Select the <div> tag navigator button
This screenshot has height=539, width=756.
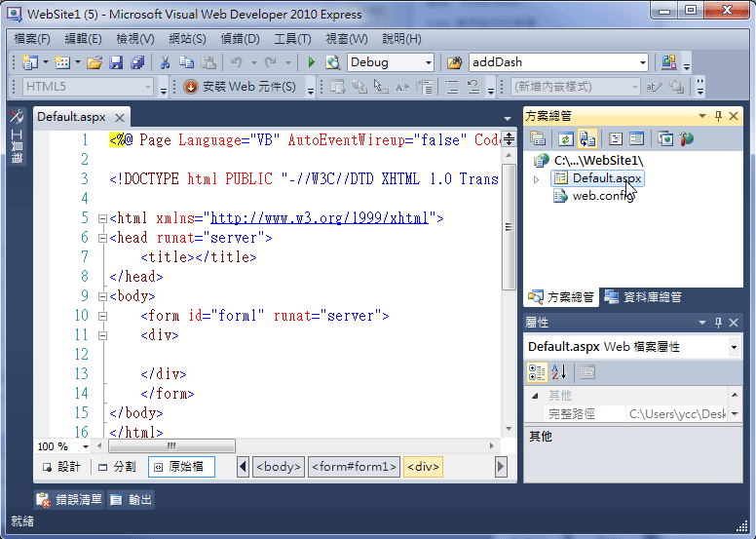pyautogui.click(x=423, y=467)
